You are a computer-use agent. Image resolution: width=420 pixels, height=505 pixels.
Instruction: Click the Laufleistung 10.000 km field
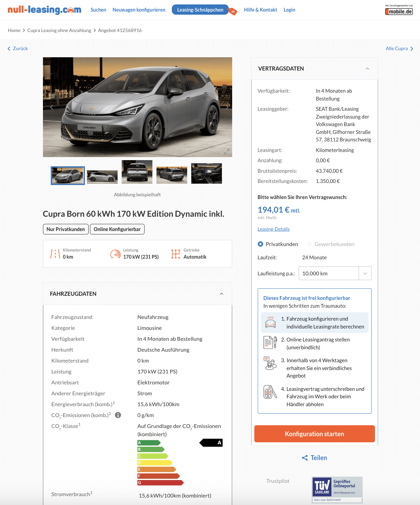[329, 273]
